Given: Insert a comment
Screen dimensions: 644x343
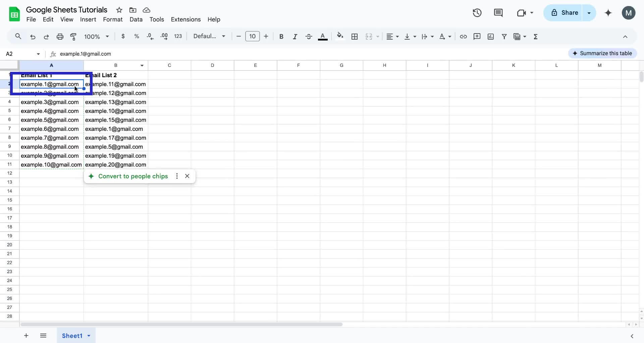Looking at the screenshot, I should (x=477, y=37).
